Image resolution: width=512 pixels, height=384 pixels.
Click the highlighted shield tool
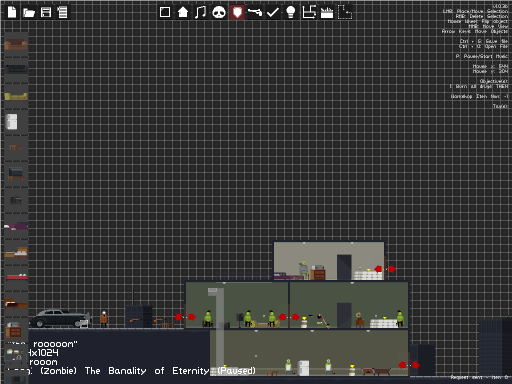pos(237,12)
